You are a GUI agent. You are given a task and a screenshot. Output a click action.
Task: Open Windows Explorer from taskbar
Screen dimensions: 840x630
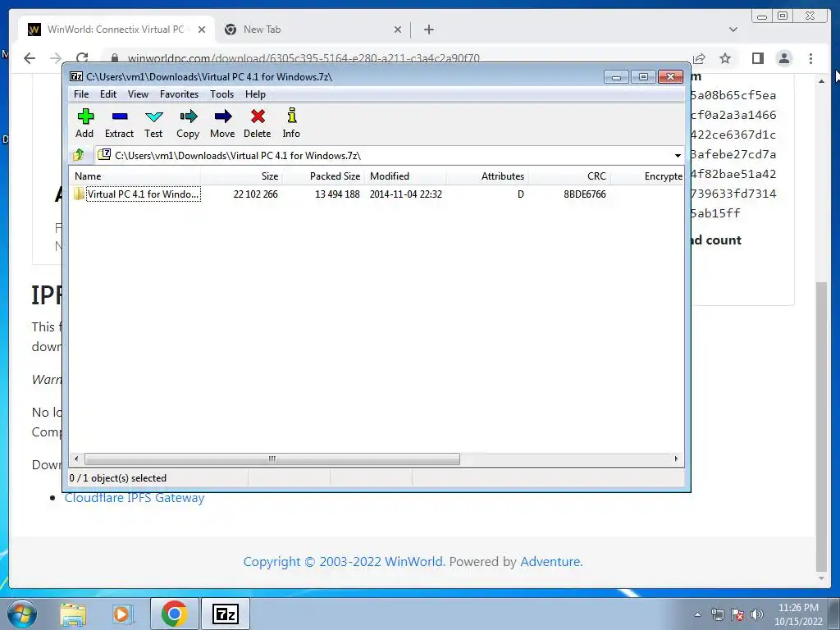coord(73,614)
